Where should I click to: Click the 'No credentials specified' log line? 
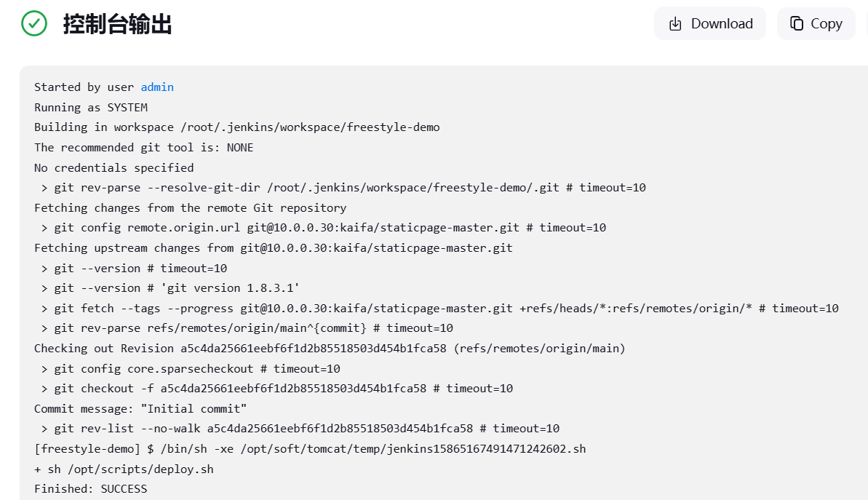(x=114, y=168)
